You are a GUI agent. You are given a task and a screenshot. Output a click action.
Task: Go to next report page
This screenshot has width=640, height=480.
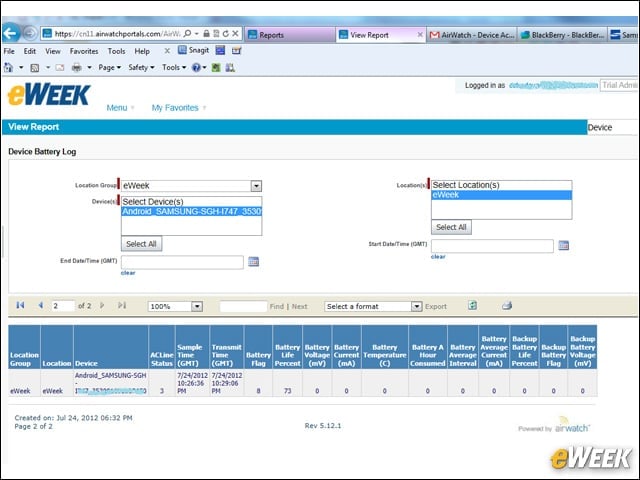click(102, 305)
